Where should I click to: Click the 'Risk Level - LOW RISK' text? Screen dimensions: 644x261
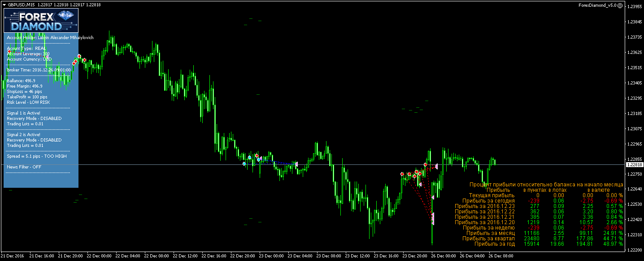click(x=28, y=102)
